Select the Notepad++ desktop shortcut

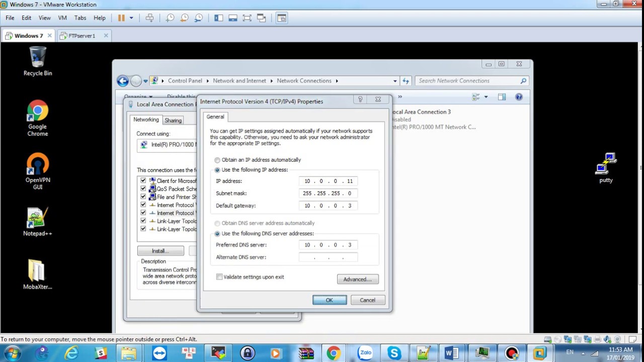[x=38, y=222]
